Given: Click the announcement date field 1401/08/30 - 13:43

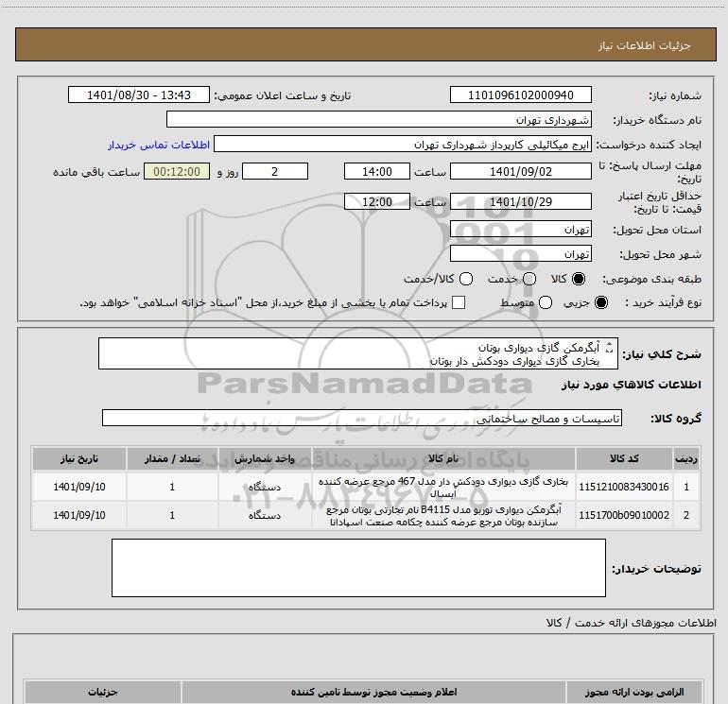Looking at the screenshot, I should 139,94.
